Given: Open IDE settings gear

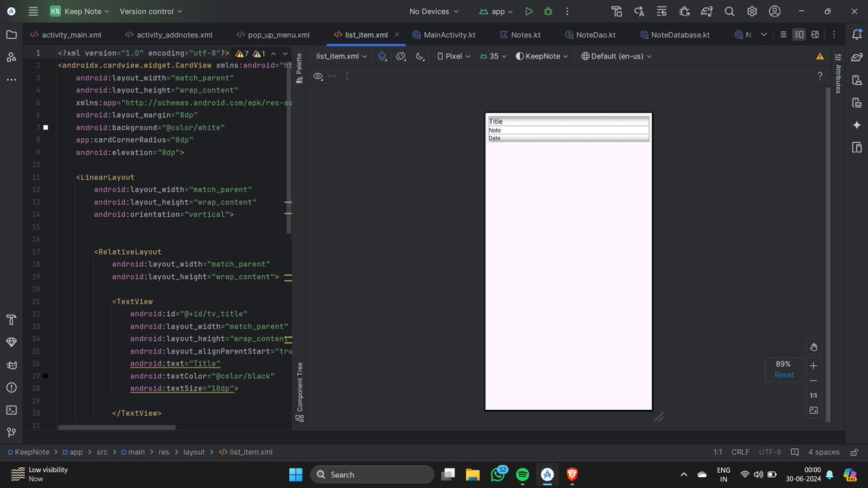Looking at the screenshot, I should tap(752, 11).
